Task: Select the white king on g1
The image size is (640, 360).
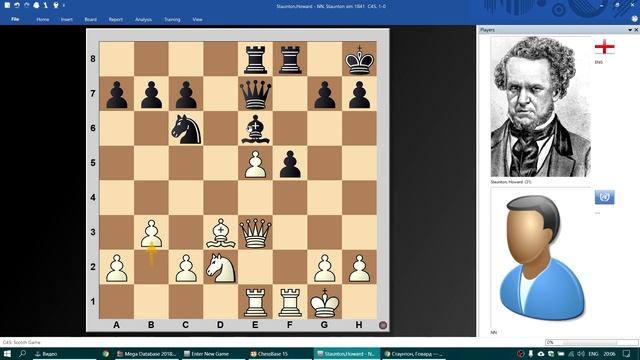Action: pyautogui.click(x=325, y=302)
